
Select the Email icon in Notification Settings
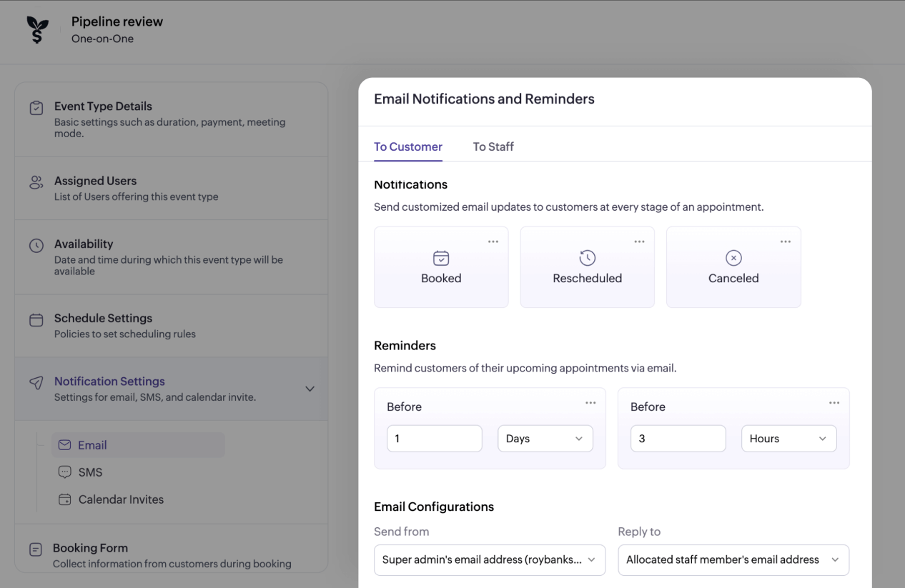[64, 444]
